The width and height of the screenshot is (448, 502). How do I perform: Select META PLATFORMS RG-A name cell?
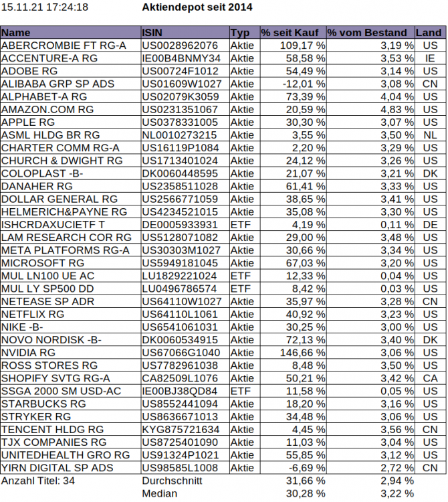(x=70, y=250)
